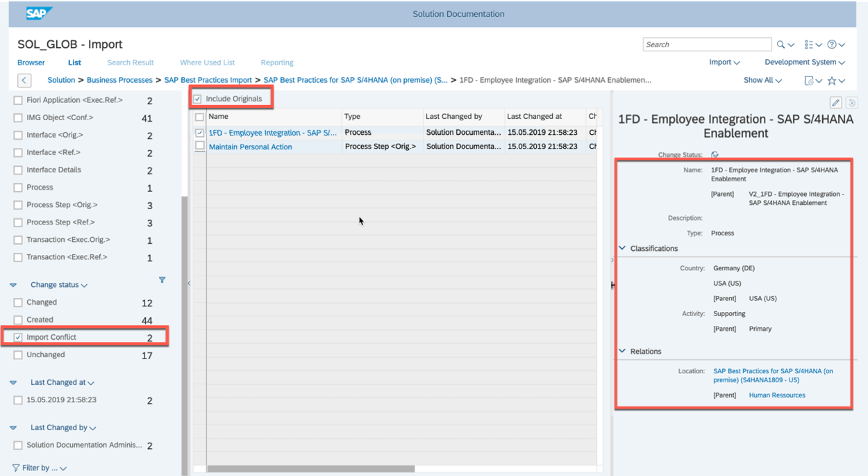This screenshot has width=868, height=476.
Task: Click the revert history icon next to the pencil
Action: (x=852, y=101)
